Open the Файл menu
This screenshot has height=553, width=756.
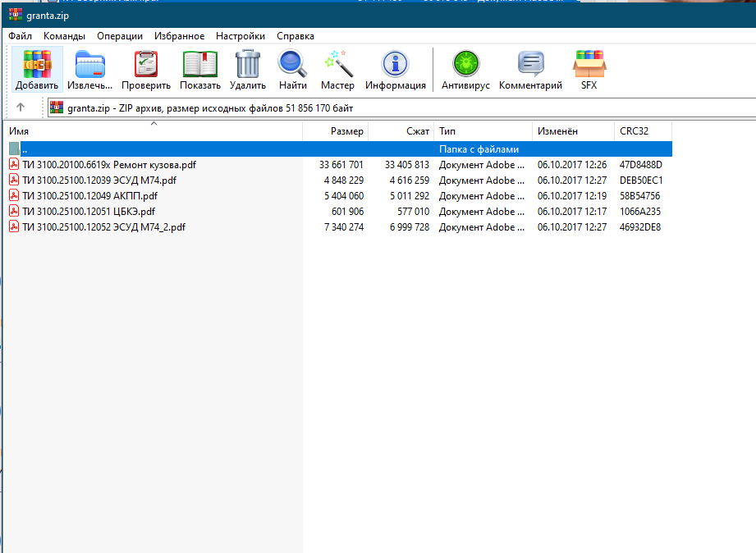[x=21, y=36]
